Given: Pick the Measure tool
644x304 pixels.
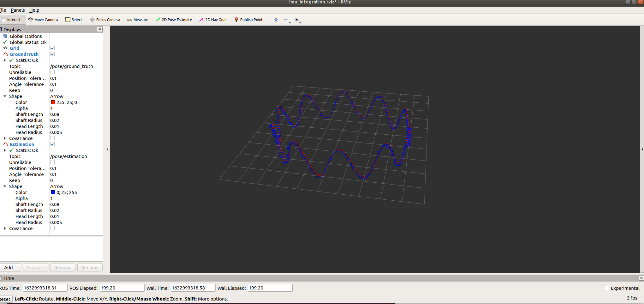Looking at the screenshot, I should [x=138, y=20].
